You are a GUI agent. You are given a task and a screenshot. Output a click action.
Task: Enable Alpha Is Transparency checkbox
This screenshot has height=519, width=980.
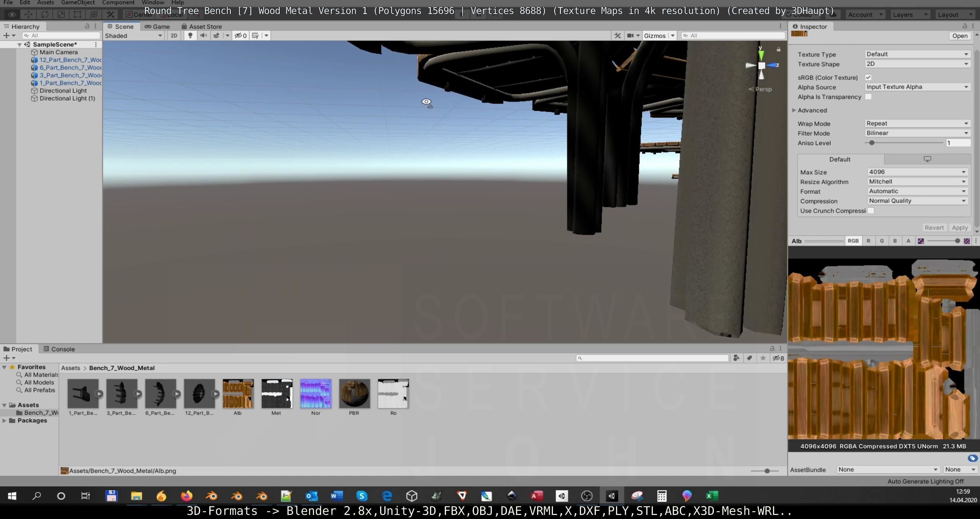(x=868, y=96)
